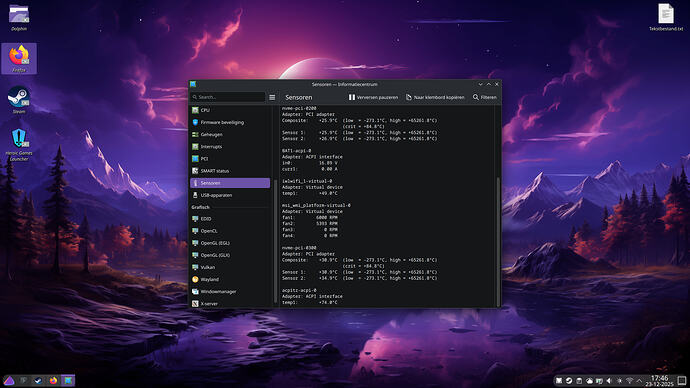Viewport: 690px width, 388px height.
Task: Click the 'Grafisch' sidebar section label
Action: coord(201,207)
